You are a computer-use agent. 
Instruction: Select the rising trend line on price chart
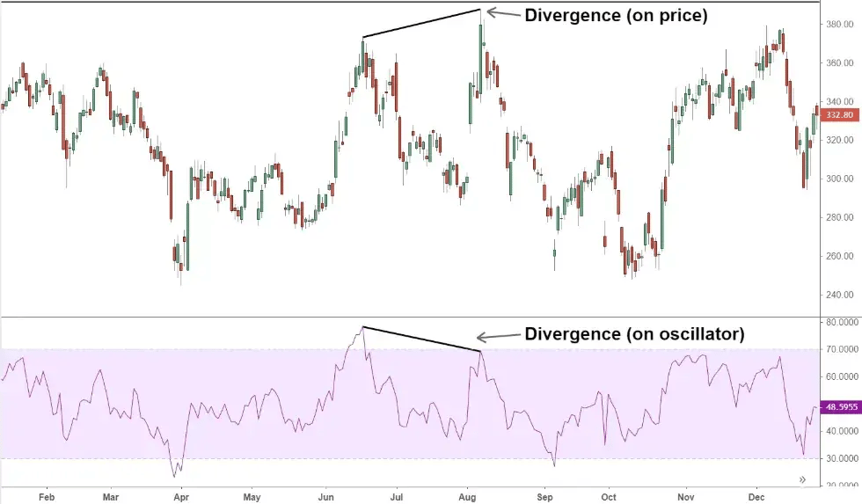click(x=422, y=24)
